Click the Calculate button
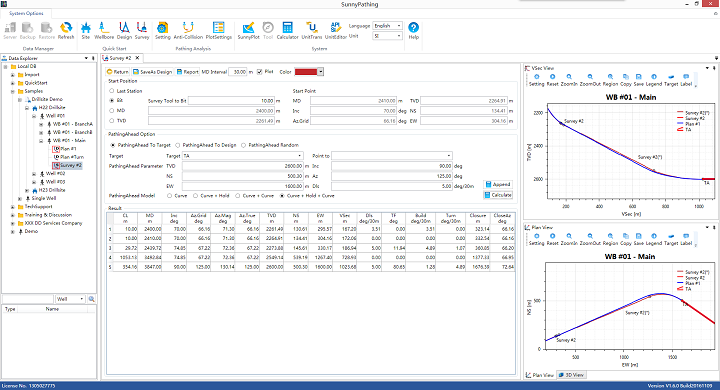This screenshot has width=720, height=390. click(x=498, y=195)
